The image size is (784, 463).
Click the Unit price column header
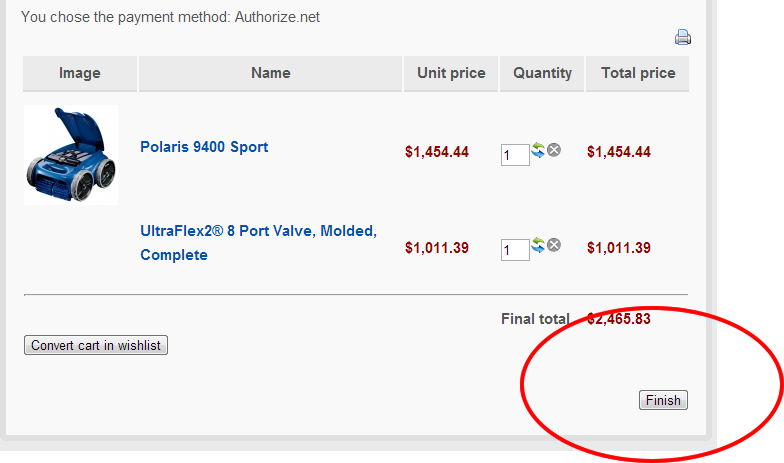(451, 73)
